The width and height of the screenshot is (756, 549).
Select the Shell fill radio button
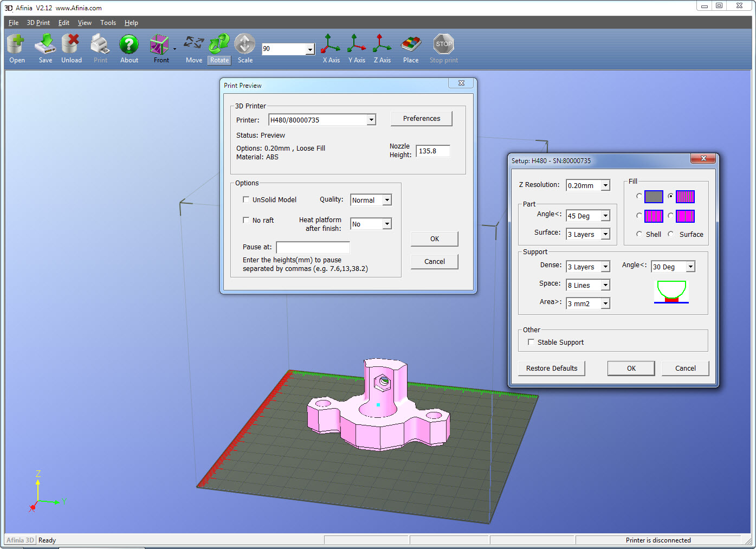click(639, 234)
